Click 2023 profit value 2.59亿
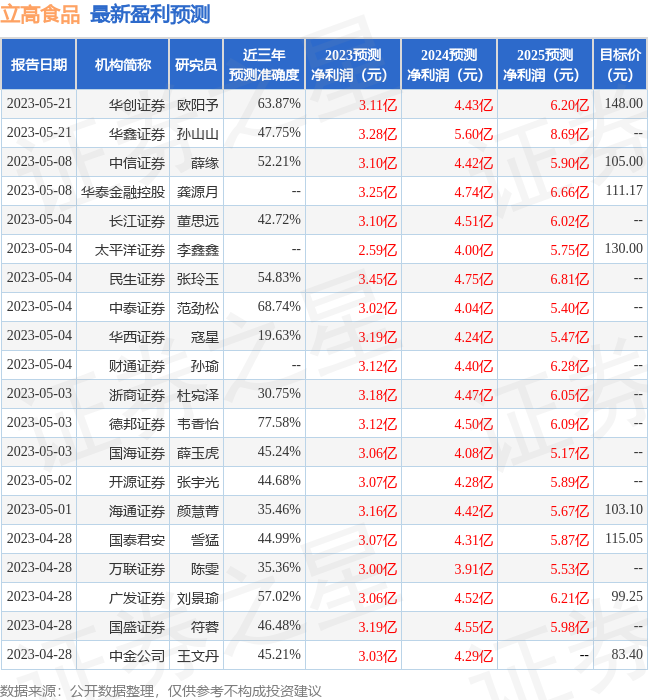 pos(378,250)
